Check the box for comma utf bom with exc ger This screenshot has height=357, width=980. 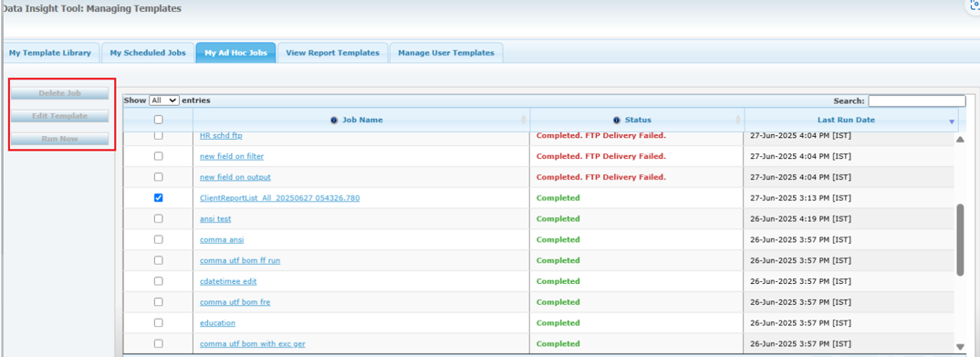coord(158,343)
